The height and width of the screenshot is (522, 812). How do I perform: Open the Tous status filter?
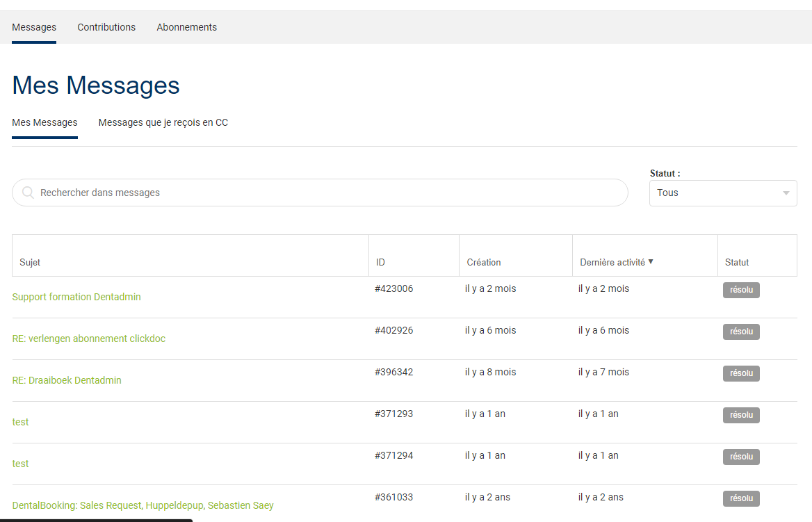(x=709, y=193)
